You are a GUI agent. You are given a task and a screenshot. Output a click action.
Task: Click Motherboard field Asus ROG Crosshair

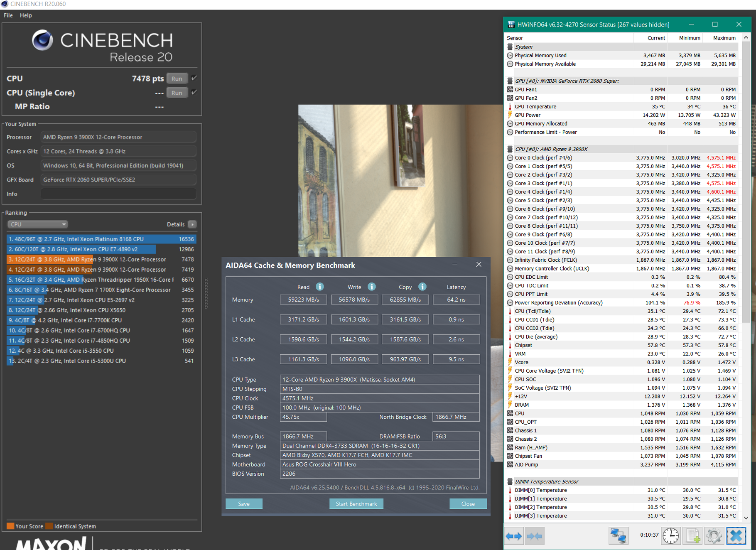pyautogui.click(x=380, y=464)
